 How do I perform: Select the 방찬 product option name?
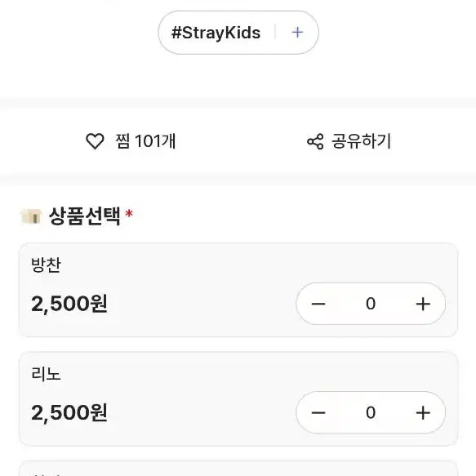(x=47, y=265)
